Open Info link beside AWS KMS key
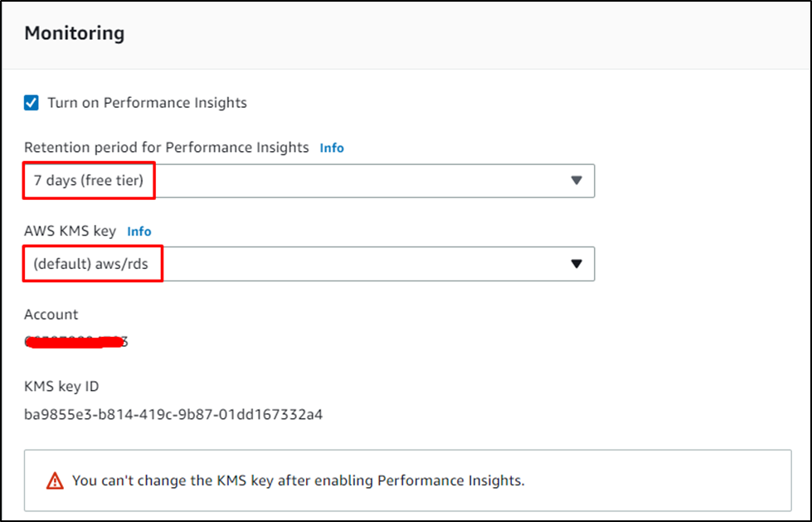 [139, 232]
